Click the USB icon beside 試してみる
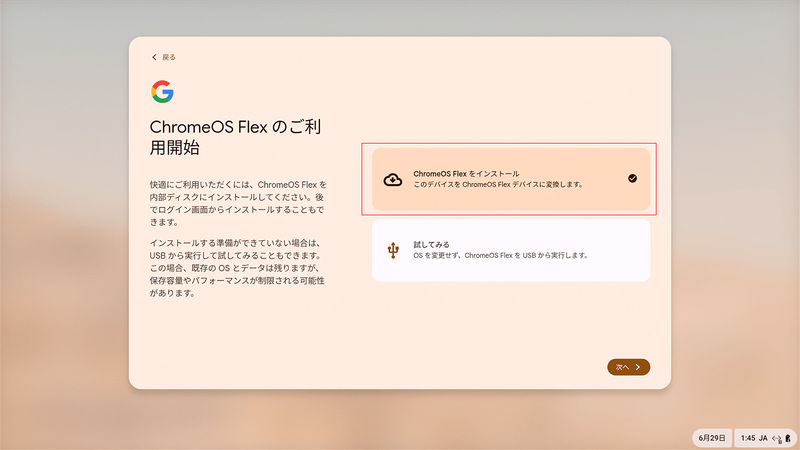The width and height of the screenshot is (800, 450). 393,251
